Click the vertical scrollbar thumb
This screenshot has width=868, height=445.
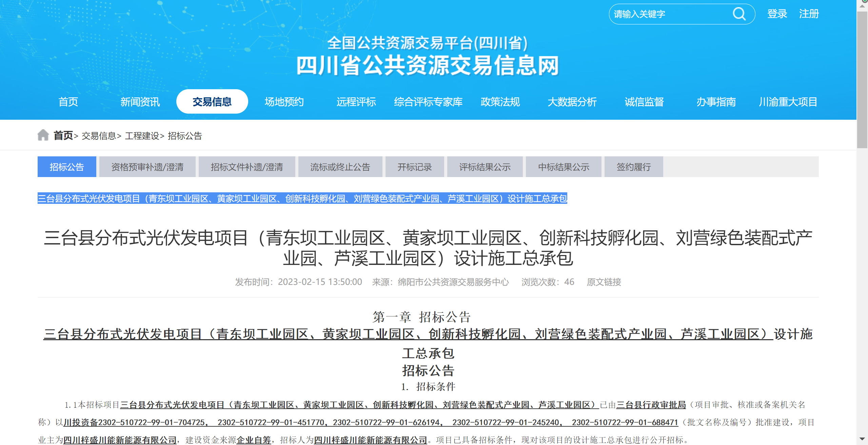click(x=862, y=80)
